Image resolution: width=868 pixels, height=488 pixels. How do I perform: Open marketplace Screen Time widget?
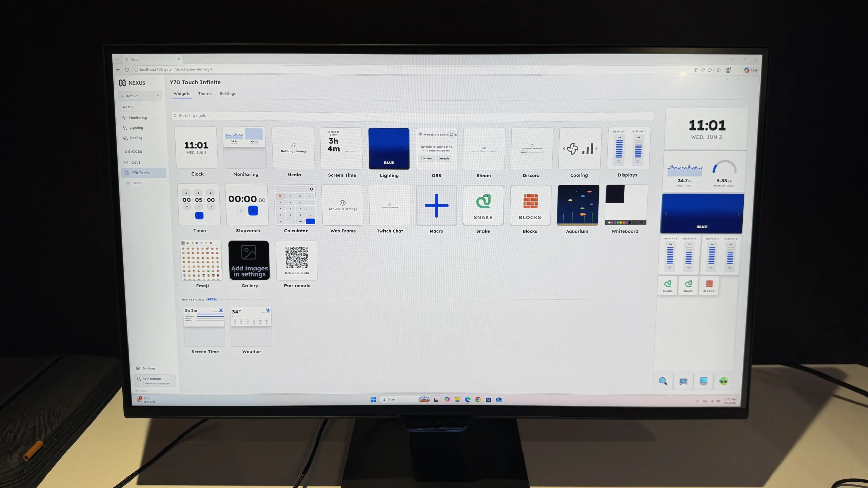(x=204, y=327)
